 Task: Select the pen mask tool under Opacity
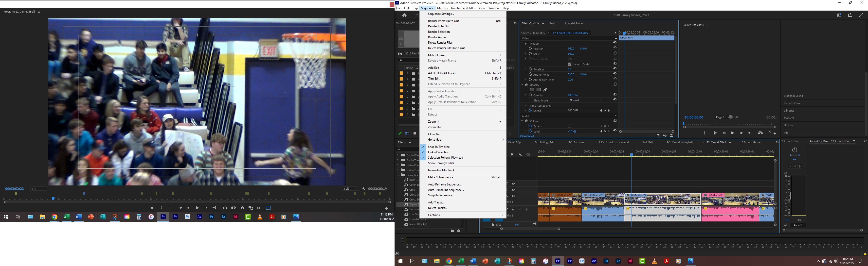tap(545, 90)
